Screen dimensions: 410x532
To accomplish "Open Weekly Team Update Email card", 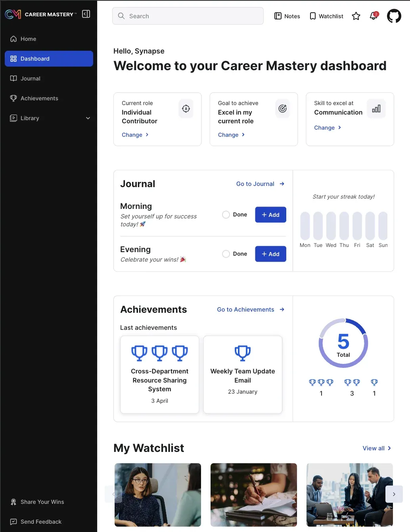I will 243,375.
